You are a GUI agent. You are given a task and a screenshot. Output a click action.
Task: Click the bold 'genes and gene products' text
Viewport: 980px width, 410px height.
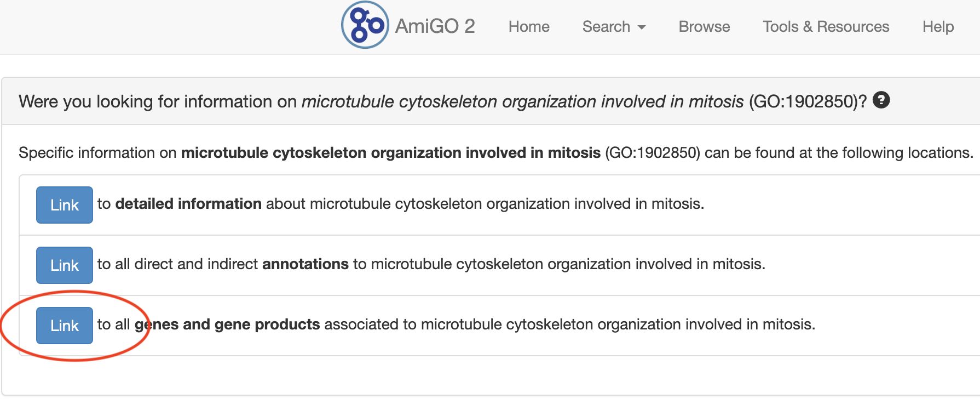click(x=227, y=324)
